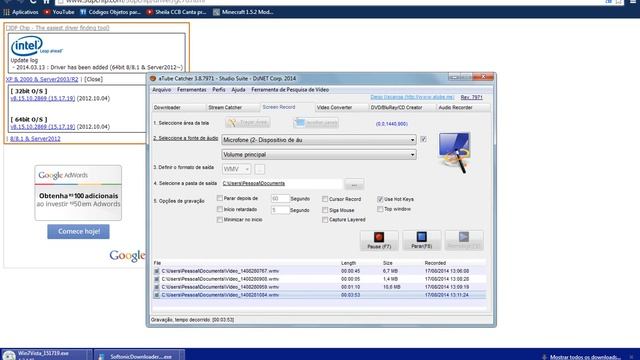
Task: Click file icon of Video_1408280767.wmv row
Action: [x=156, y=271]
